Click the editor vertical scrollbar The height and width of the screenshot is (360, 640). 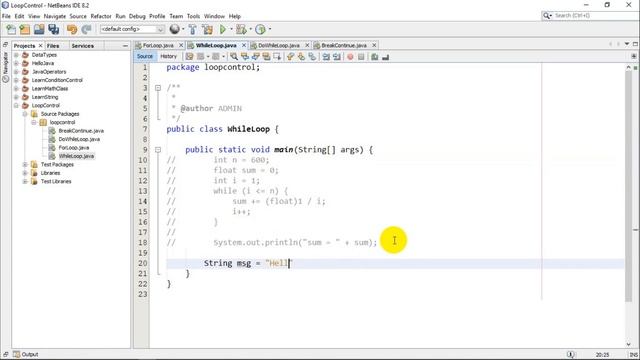click(x=628, y=186)
